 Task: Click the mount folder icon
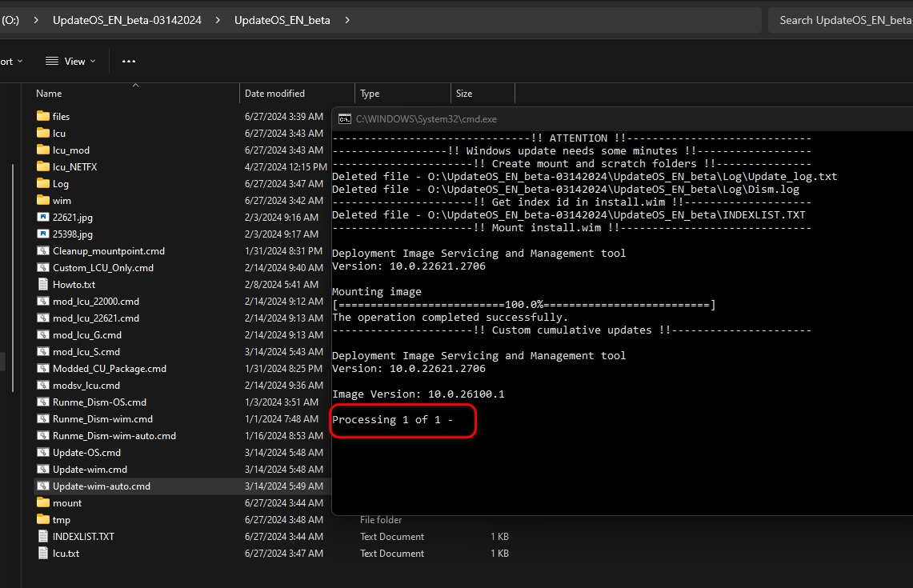(43, 502)
